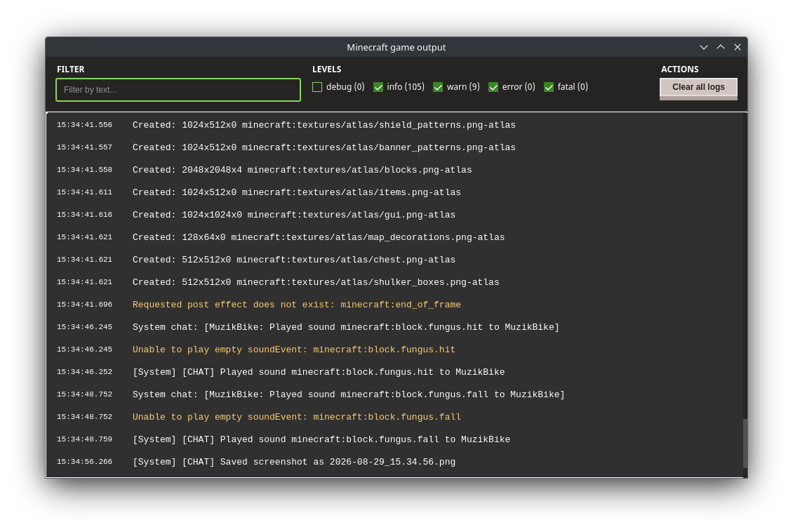Image resolution: width=793 pixels, height=532 pixels.
Task: Click the Clear all logs button
Action: [698, 88]
